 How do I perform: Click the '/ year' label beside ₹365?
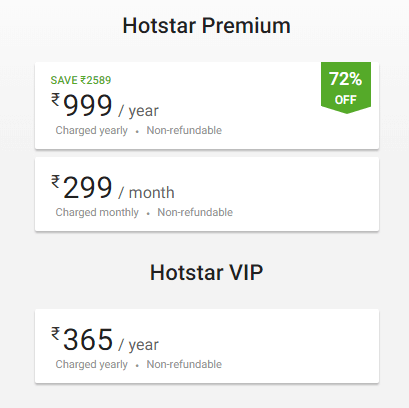tap(138, 345)
